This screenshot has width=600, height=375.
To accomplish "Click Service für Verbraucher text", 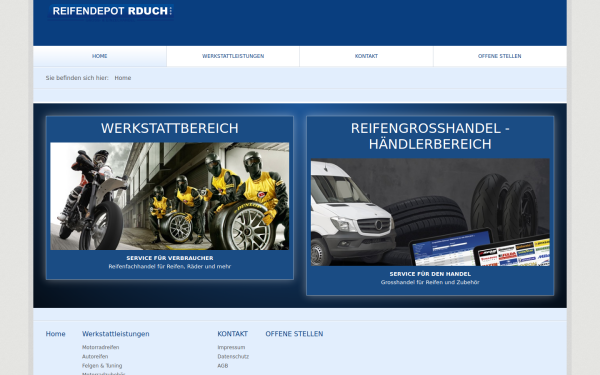I will click(x=170, y=258).
